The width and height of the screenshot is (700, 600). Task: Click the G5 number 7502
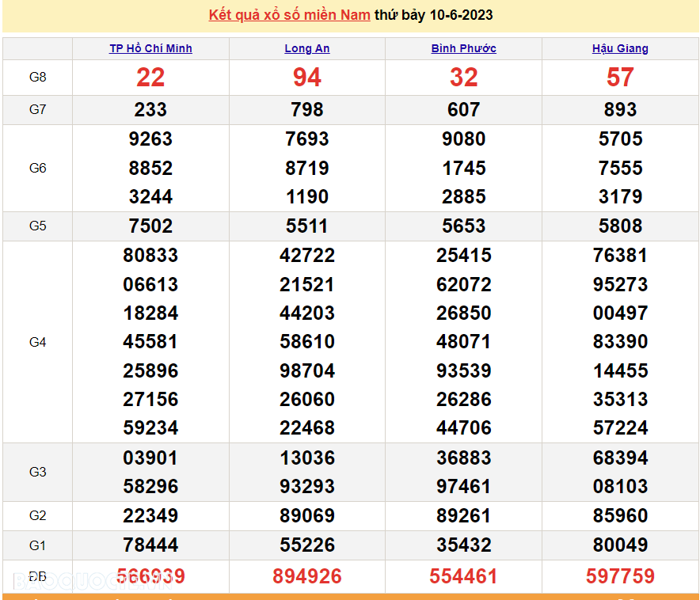tap(150, 226)
